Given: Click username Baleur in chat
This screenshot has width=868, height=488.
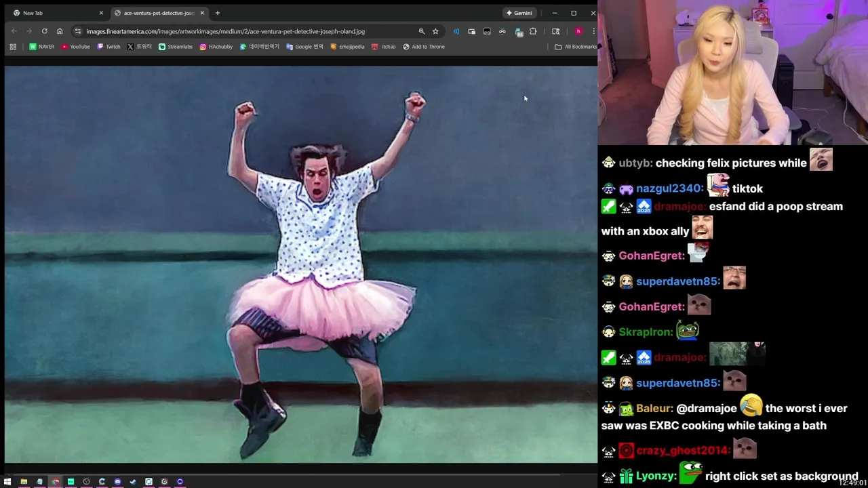Looking at the screenshot, I should coord(654,408).
